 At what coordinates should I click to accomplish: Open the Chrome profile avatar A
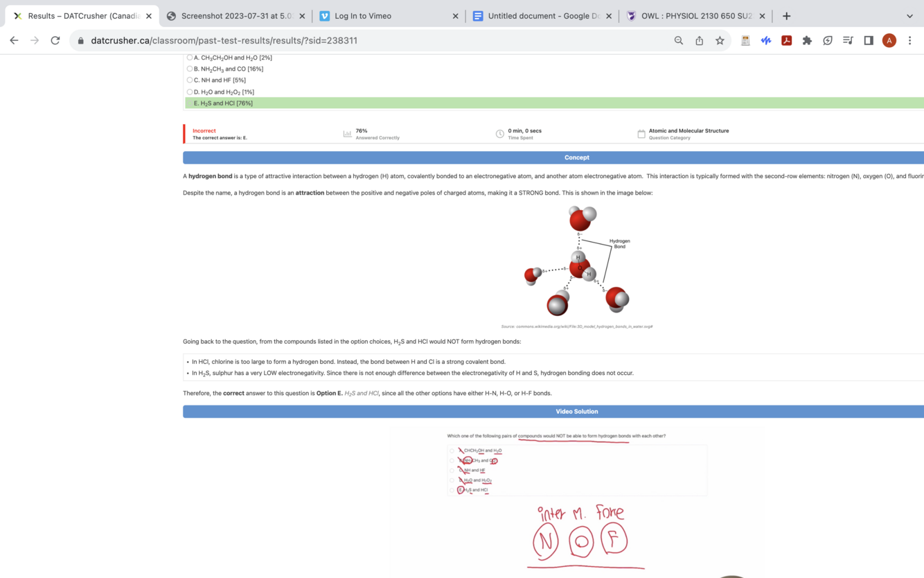tap(889, 40)
